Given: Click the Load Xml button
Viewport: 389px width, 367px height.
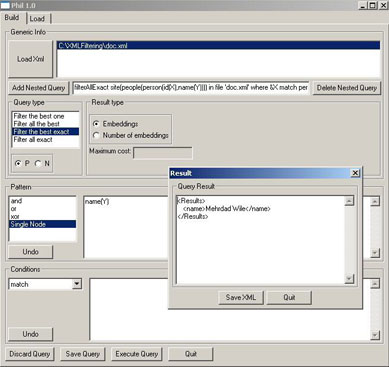Looking at the screenshot, I should tap(30, 59).
